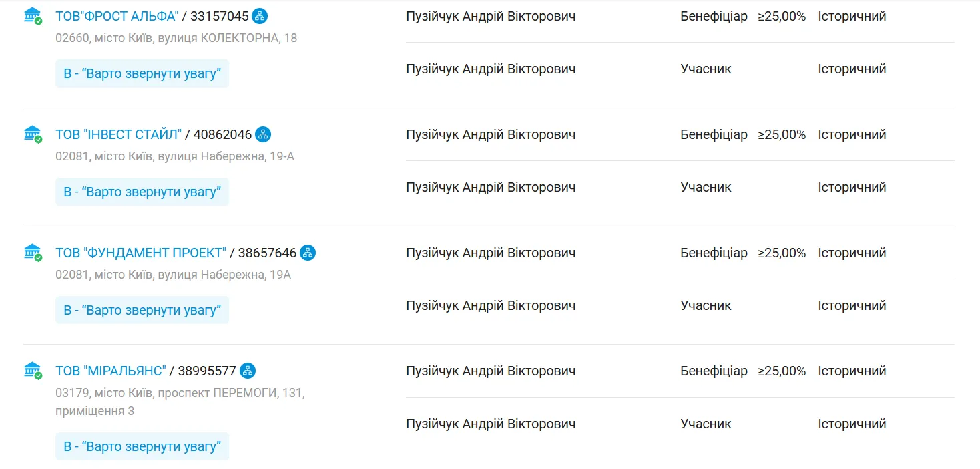The height and width of the screenshot is (469, 980).
Task: Open the ТОВ "МІРАЛЬЯНС" company link
Action: [x=110, y=371]
